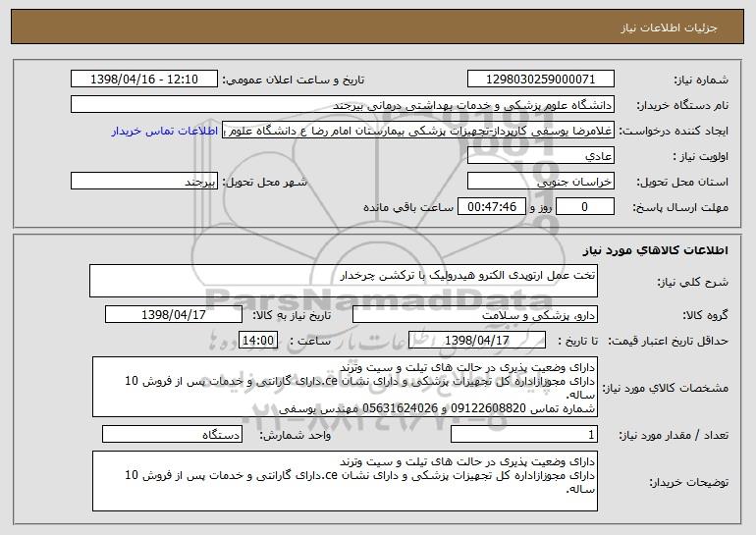The image size is (756, 535).
Task: Open the buyer contact information link (اطلاعات تماس خریدار)
Action: tap(165, 132)
